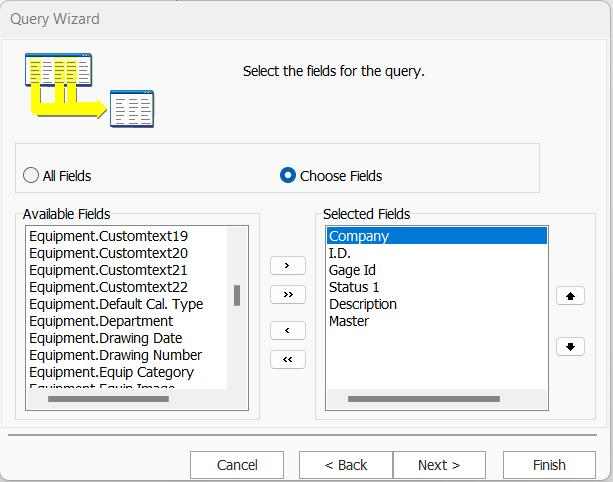Move selected field down with arrow button

point(570,346)
